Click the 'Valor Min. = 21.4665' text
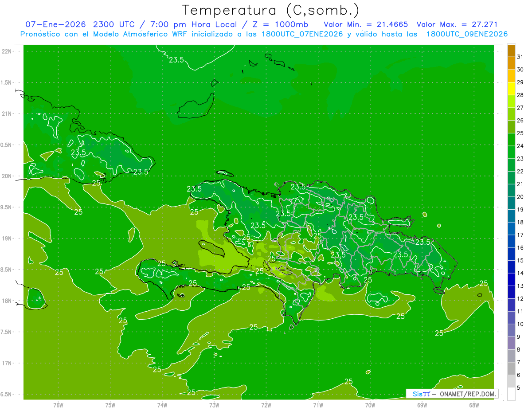Viewport: 532px width, 411px height. tap(366, 24)
